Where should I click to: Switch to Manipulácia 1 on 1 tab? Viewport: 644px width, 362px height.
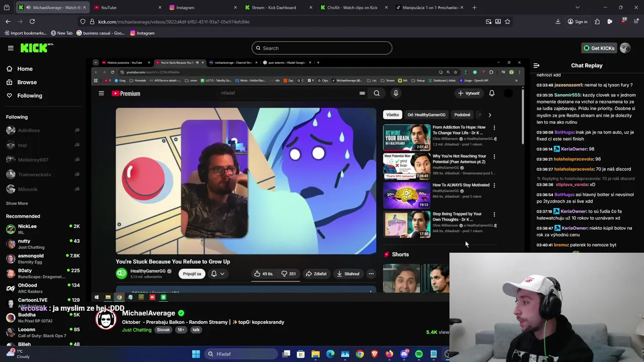coord(429,8)
